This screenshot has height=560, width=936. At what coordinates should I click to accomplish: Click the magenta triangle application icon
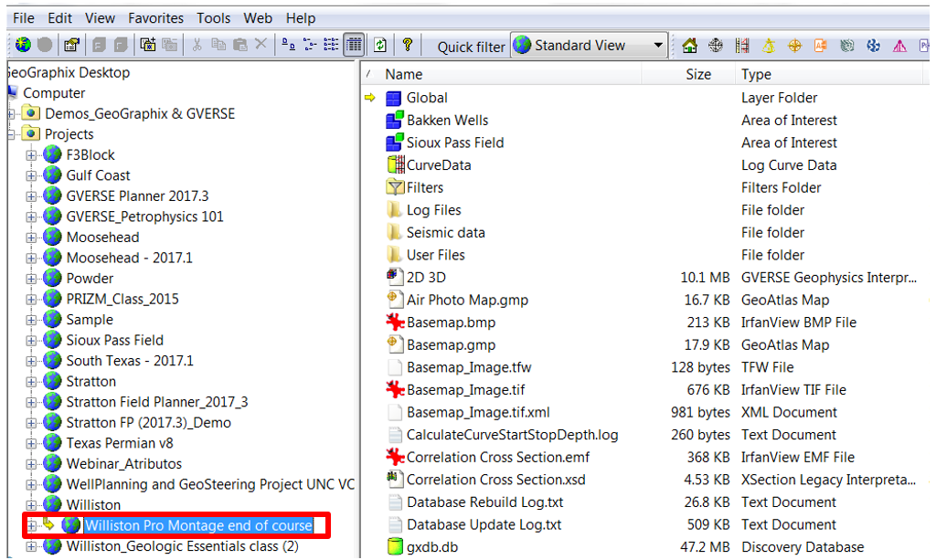click(x=899, y=46)
